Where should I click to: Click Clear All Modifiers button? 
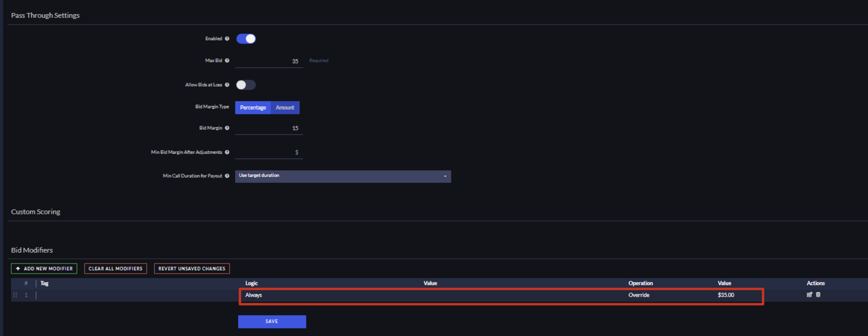116,269
